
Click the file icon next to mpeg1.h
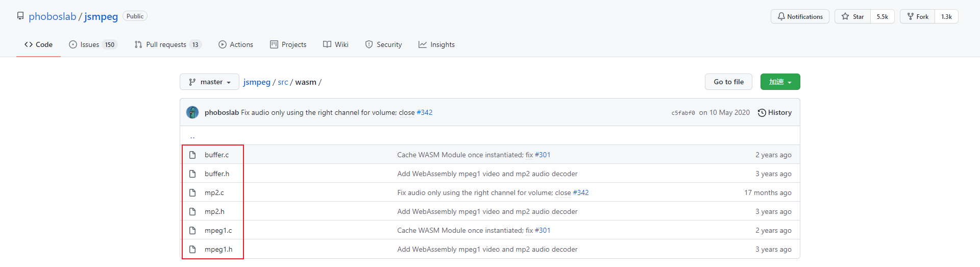(x=192, y=249)
